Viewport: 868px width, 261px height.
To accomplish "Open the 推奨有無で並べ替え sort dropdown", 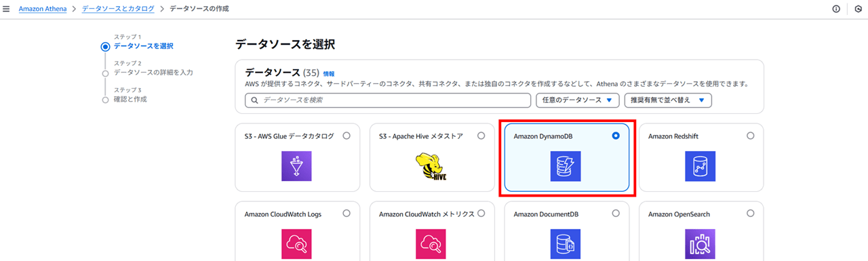I will [668, 100].
